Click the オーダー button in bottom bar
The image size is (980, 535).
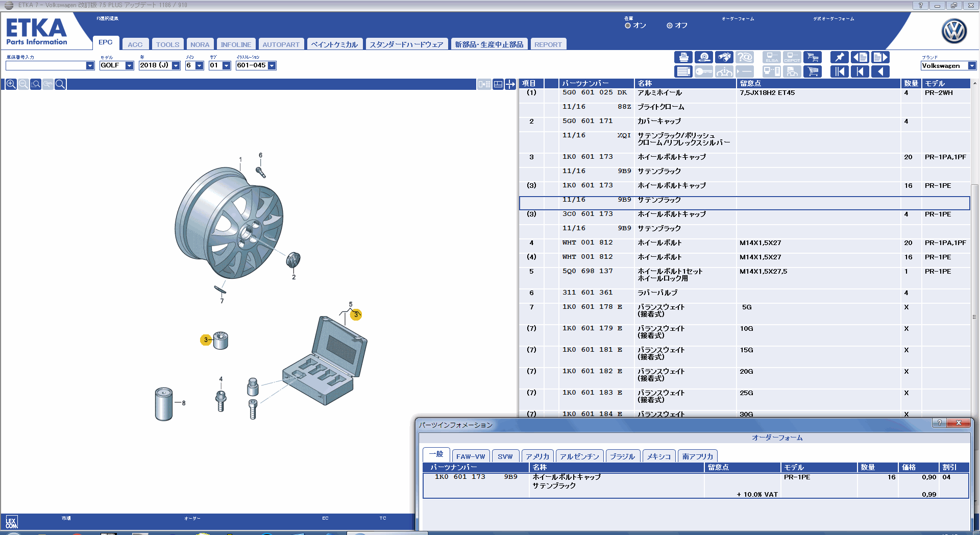coord(192,518)
